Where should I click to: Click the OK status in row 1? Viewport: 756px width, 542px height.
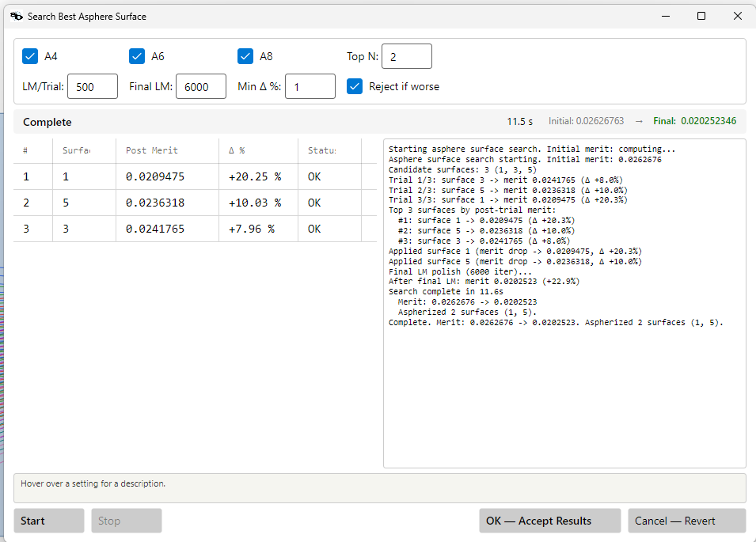coord(329,176)
